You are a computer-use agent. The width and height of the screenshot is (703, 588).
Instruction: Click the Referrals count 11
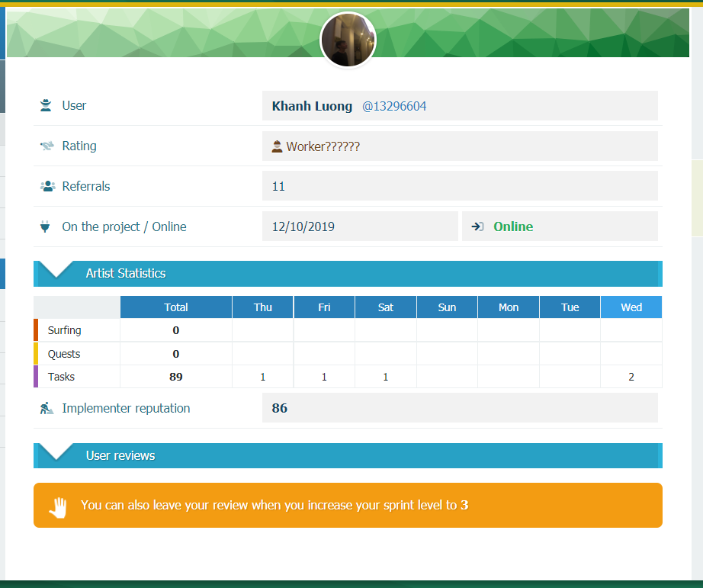[x=278, y=186]
